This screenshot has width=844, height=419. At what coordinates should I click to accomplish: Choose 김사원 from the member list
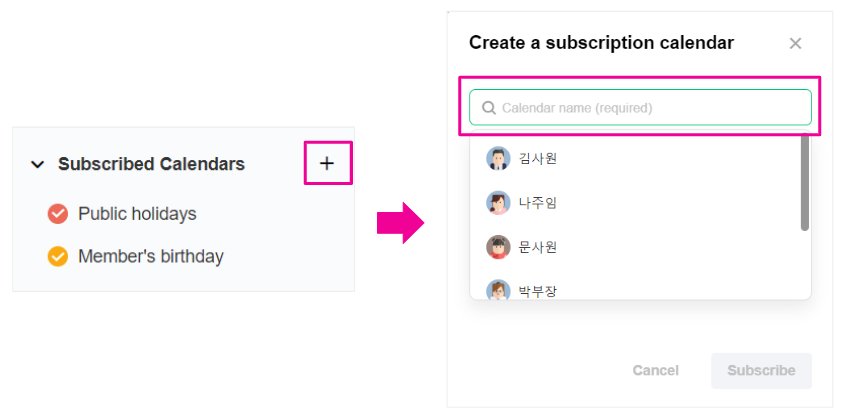(x=538, y=158)
